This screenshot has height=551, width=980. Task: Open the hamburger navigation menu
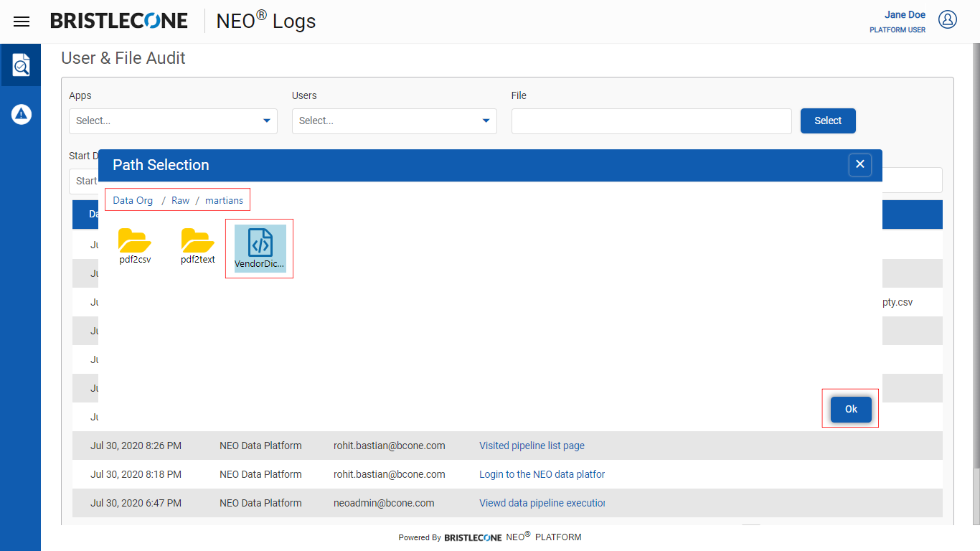[x=22, y=22]
